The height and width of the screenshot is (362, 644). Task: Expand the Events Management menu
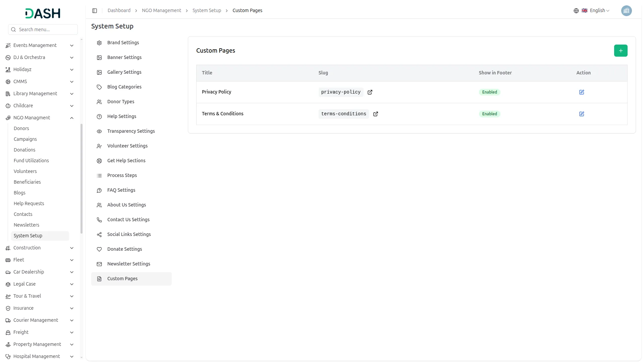tap(71, 46)
